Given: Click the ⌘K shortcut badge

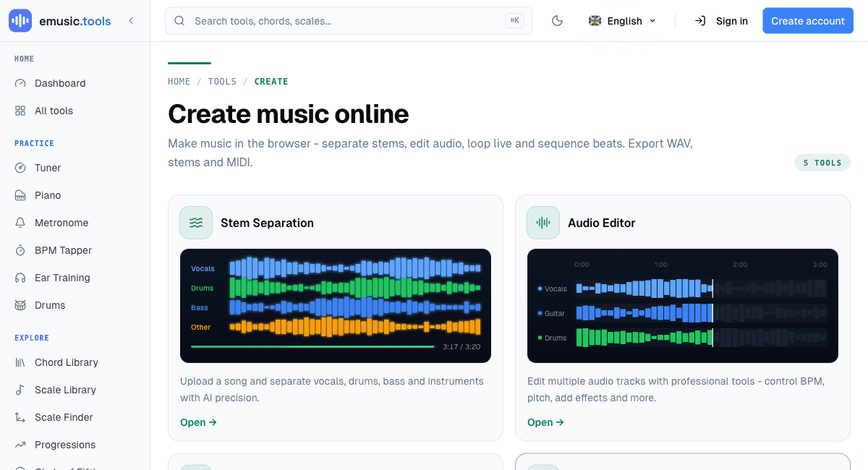Looking at the screenshot, I should [514, 21].
